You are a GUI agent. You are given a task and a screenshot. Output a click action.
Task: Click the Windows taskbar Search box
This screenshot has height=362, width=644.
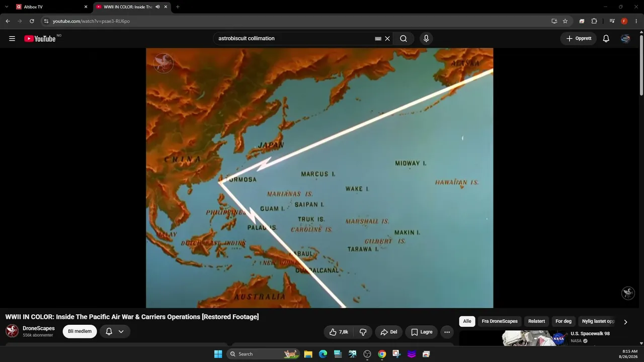263,354
